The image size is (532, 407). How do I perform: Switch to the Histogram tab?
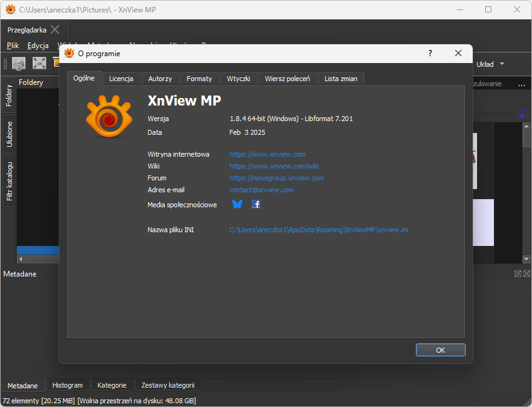click(x=67, y=385)
